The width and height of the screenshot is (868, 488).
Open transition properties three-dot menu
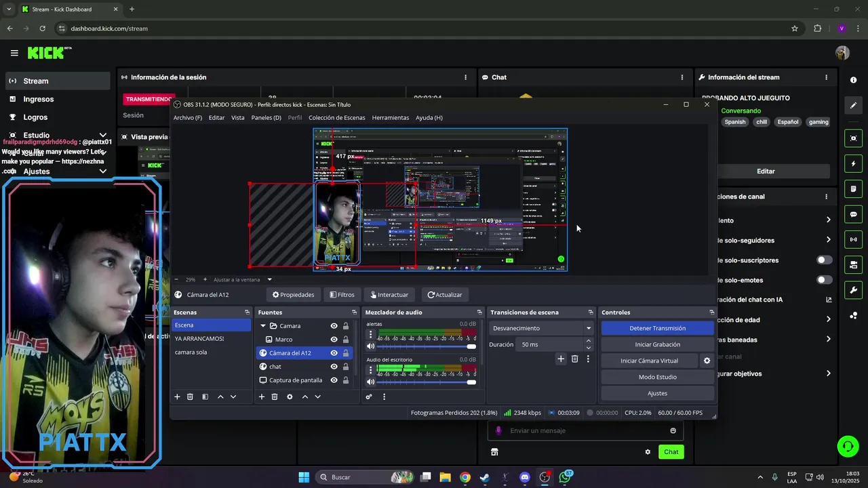[x=588, y=359]
